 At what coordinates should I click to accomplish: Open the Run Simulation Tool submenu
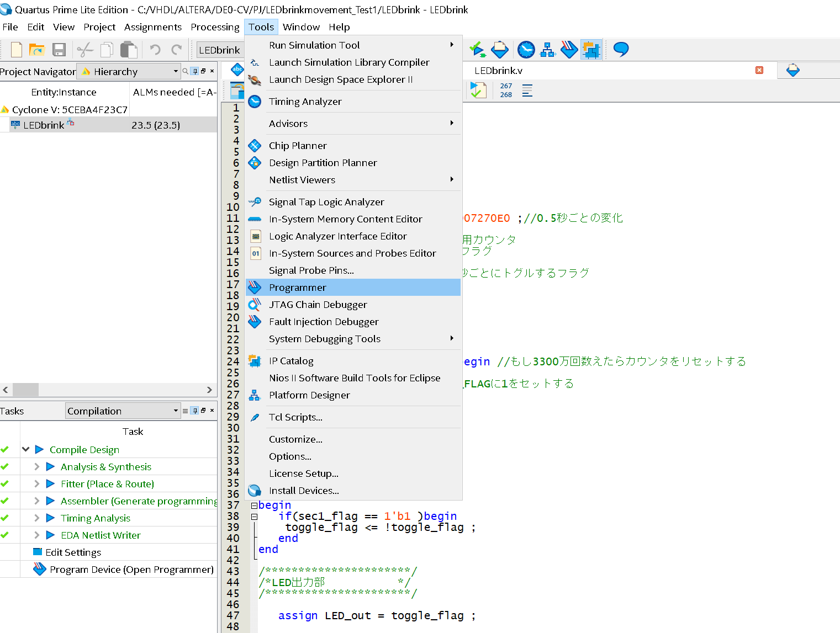pos(353,45)
